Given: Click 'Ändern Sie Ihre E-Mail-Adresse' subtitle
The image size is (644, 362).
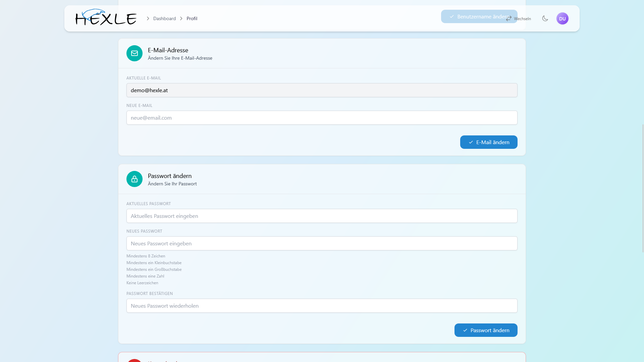Looking at the screenshot, I should click(180, 58).
